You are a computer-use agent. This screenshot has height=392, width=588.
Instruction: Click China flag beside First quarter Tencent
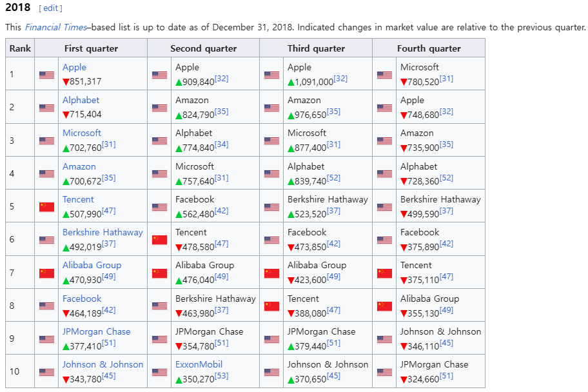(46, 207)
